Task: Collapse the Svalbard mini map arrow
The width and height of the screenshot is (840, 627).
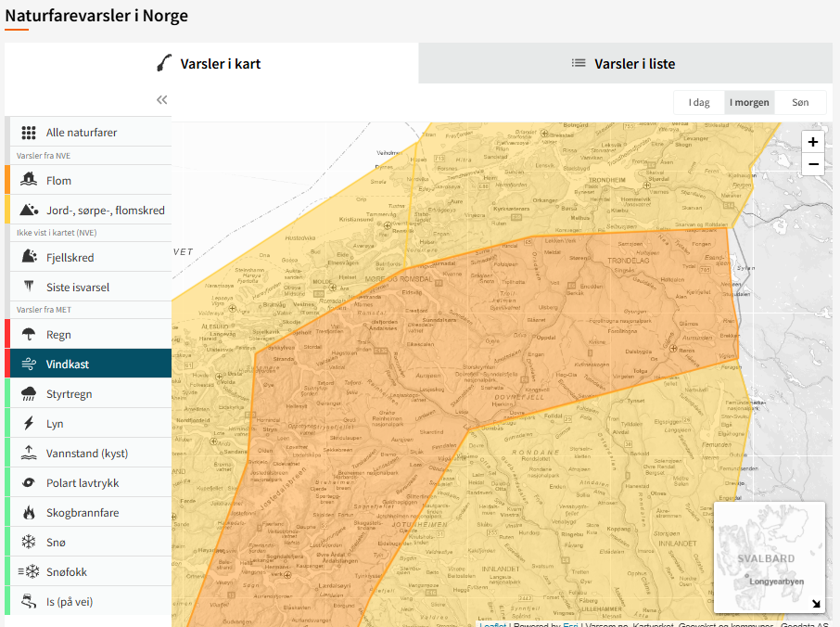Action: click(816, 604)
